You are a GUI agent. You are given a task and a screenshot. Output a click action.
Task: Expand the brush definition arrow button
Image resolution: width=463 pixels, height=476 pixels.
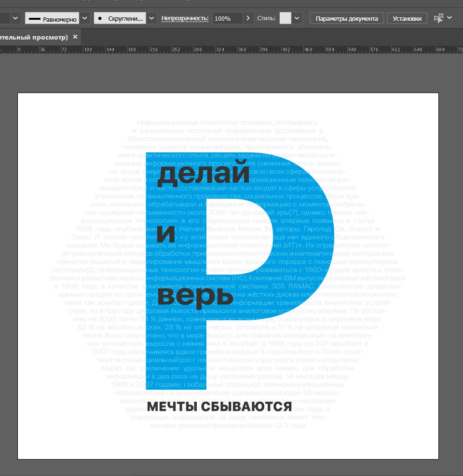point(152,18)
